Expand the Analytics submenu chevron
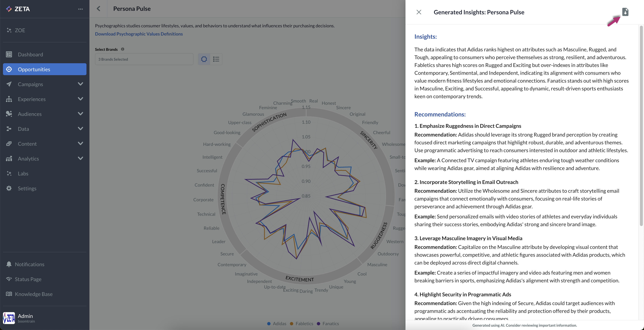 tap(80, 158)
